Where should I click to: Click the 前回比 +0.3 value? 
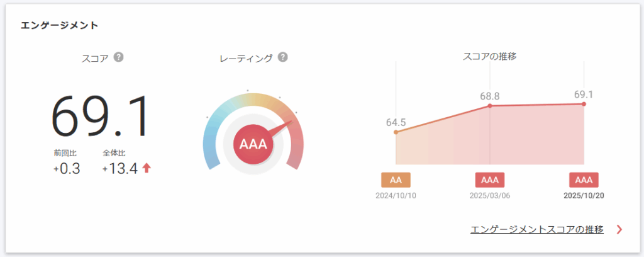(67, 168)
